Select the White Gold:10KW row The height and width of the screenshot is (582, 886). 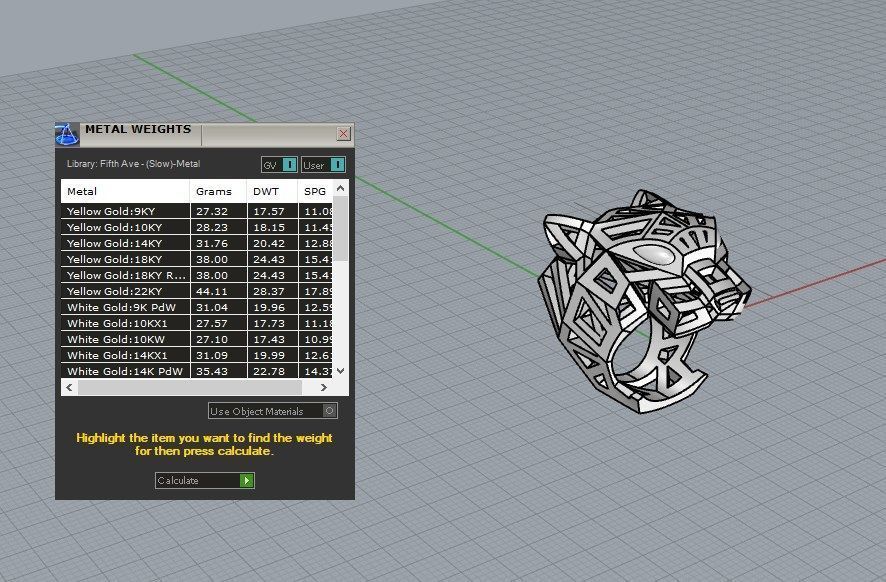[x=197, y=340]
